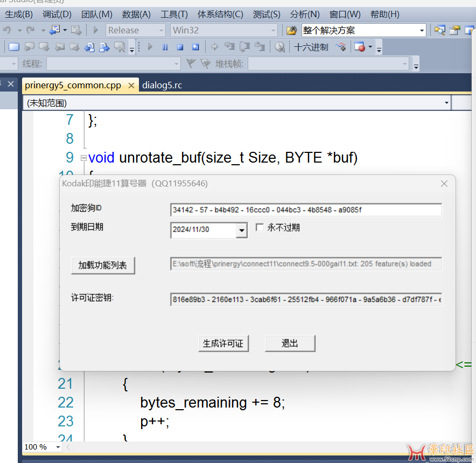
Task: Click the Undo arrow icon
Action: pyautogui.click(x=7, y=30)
